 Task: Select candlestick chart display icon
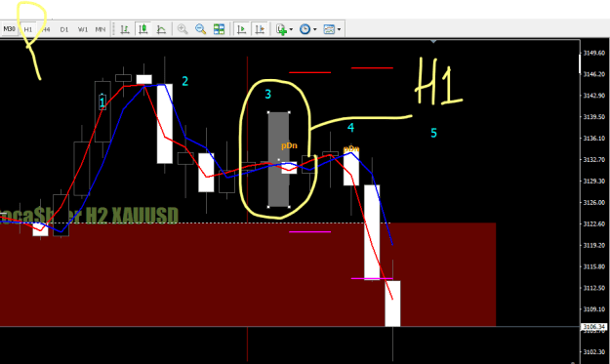coord(143,29)
